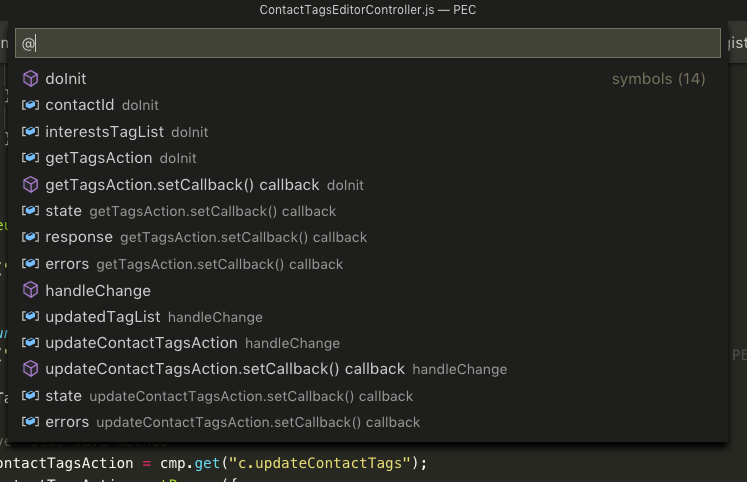Click cube icon beside getTagsAction.setCallback() callback
Viewport: 747px width, 482px height.
point(30,184)
